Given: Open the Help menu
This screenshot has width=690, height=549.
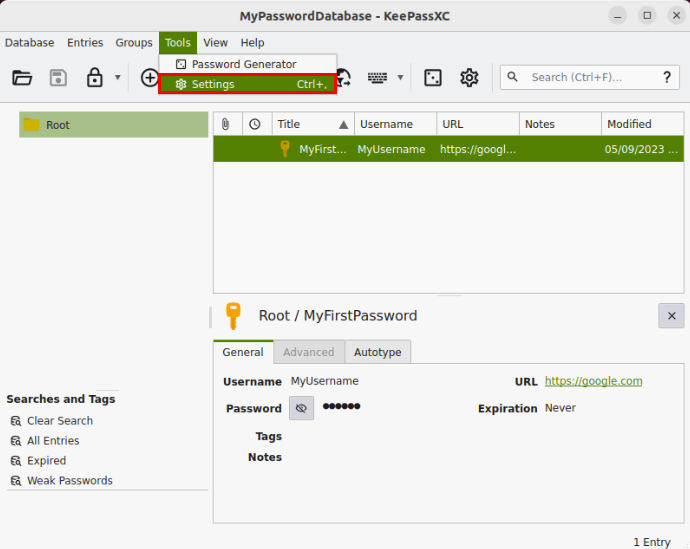Looking at the screenshot, I should (252, 43).
